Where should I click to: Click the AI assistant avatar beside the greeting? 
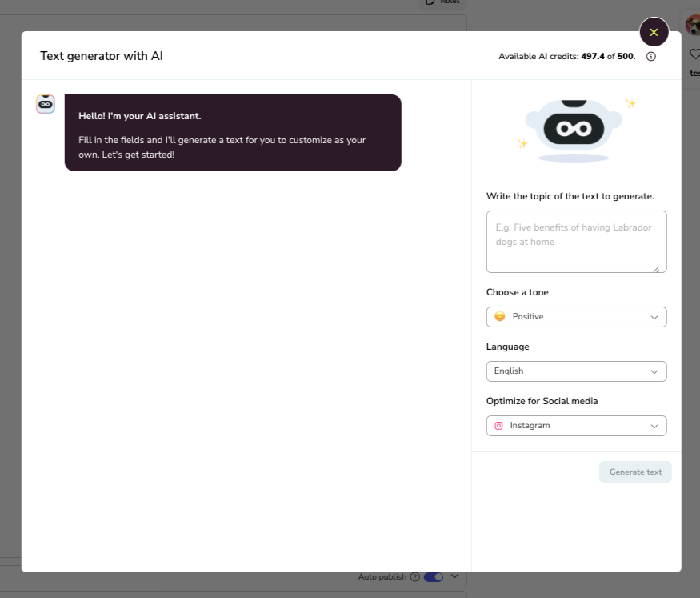click(45, 104)
